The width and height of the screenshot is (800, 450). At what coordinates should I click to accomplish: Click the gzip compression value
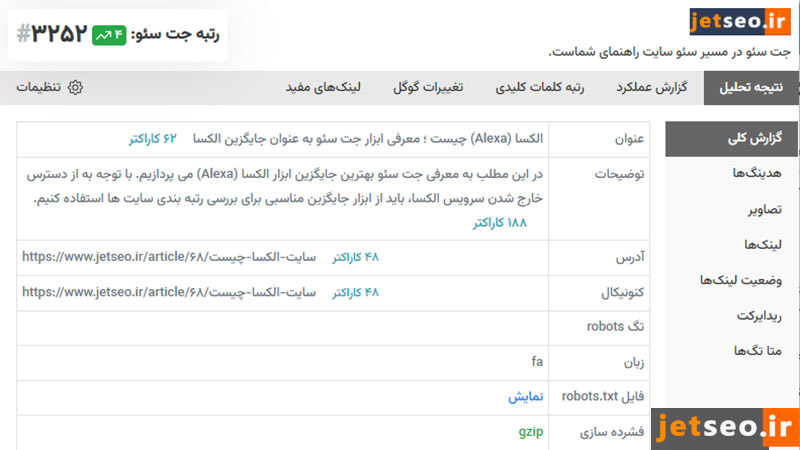[x=531, y=432]
